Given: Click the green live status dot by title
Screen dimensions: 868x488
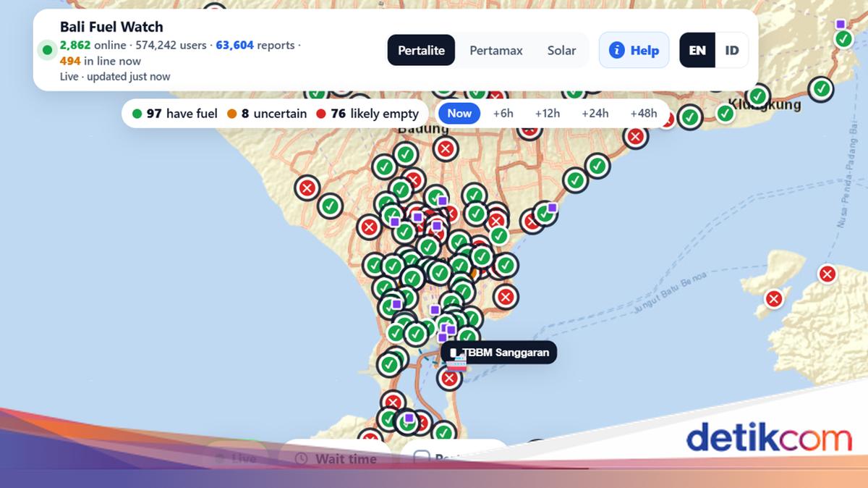Looking at the screenshot, I should 47,50.
